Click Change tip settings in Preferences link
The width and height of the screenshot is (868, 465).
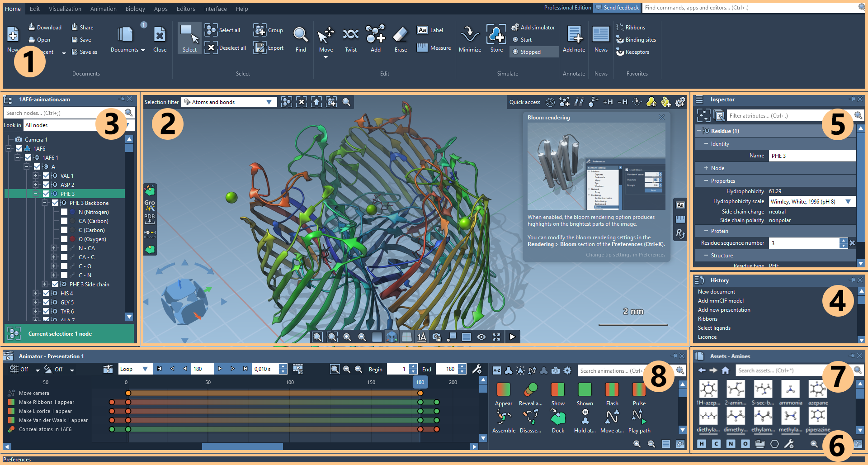pos(625,255)
